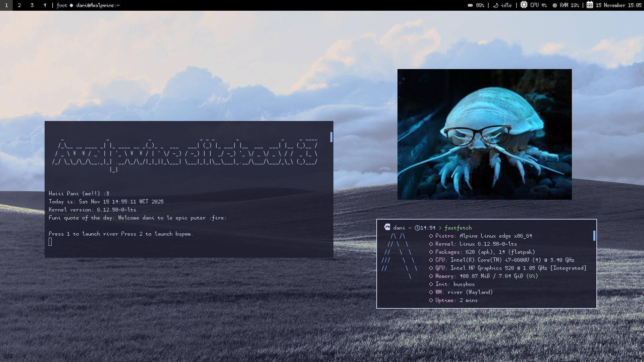
Task: Click the RAM gear icon
Action: coord(555,5)
